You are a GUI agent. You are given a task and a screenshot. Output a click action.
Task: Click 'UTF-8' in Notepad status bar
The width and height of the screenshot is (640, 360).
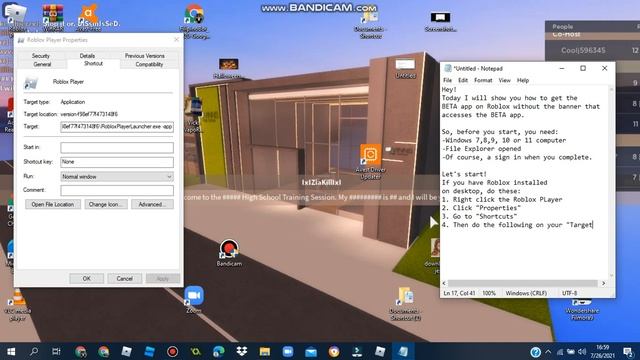[x=569, y=293]
